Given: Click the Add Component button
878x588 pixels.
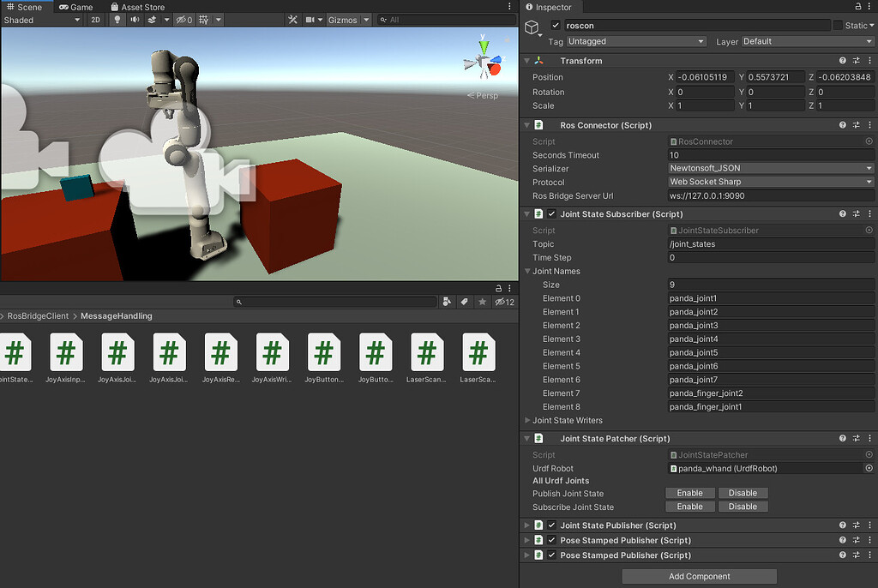Looking at the screenshot, I should point(698,576).
